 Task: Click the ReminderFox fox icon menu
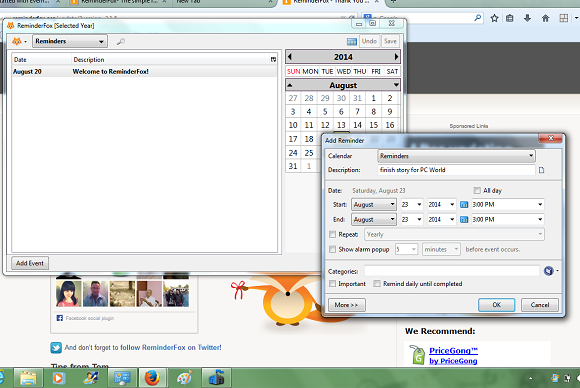[x=19, y=41]
